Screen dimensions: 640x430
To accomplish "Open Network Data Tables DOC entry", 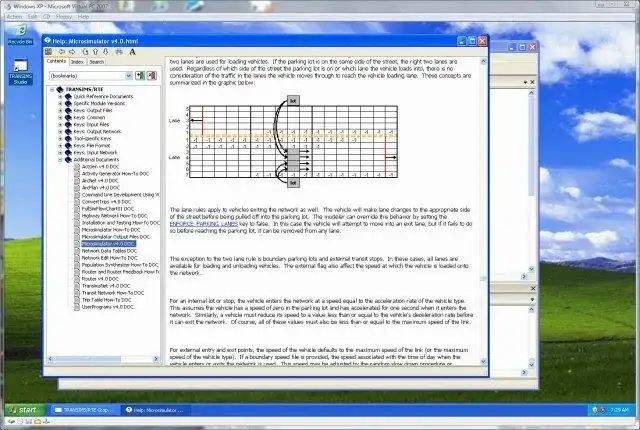I will [x=109, y=251].
